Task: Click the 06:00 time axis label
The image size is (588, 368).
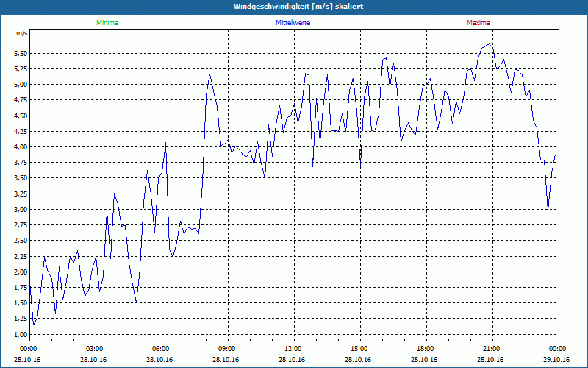Action: pos(162,349)
